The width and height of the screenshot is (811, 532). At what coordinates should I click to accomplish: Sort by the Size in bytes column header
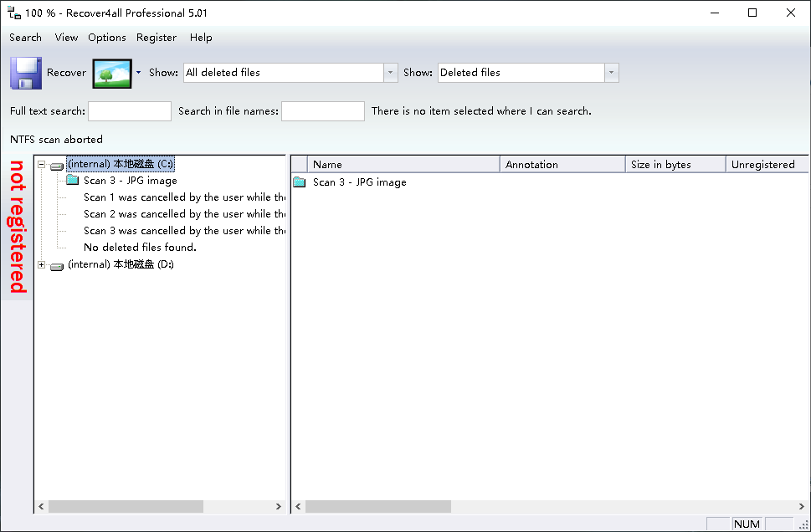pos(675,165)
